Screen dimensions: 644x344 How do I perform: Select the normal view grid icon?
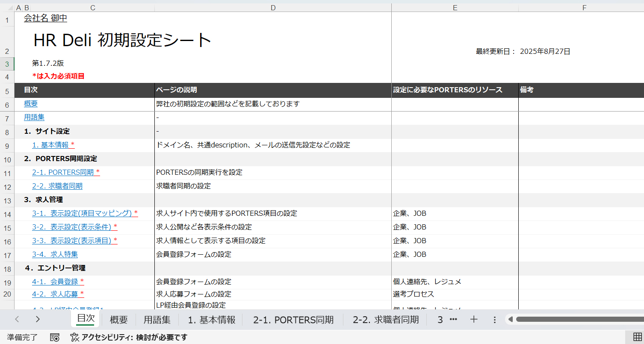637,337
